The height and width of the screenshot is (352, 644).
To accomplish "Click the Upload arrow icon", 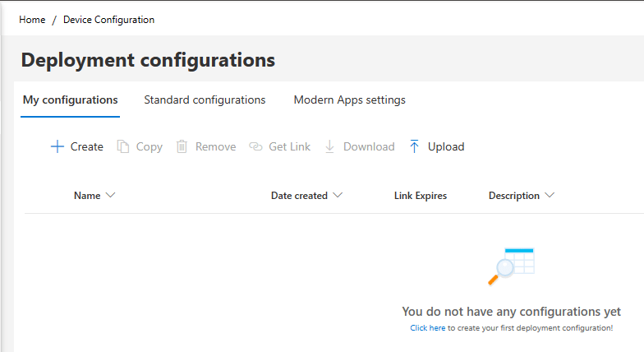I will (x=414, y=146).
